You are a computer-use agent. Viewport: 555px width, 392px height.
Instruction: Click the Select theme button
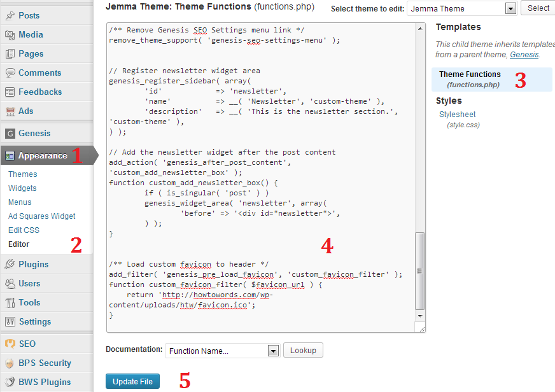pos(538,8)
